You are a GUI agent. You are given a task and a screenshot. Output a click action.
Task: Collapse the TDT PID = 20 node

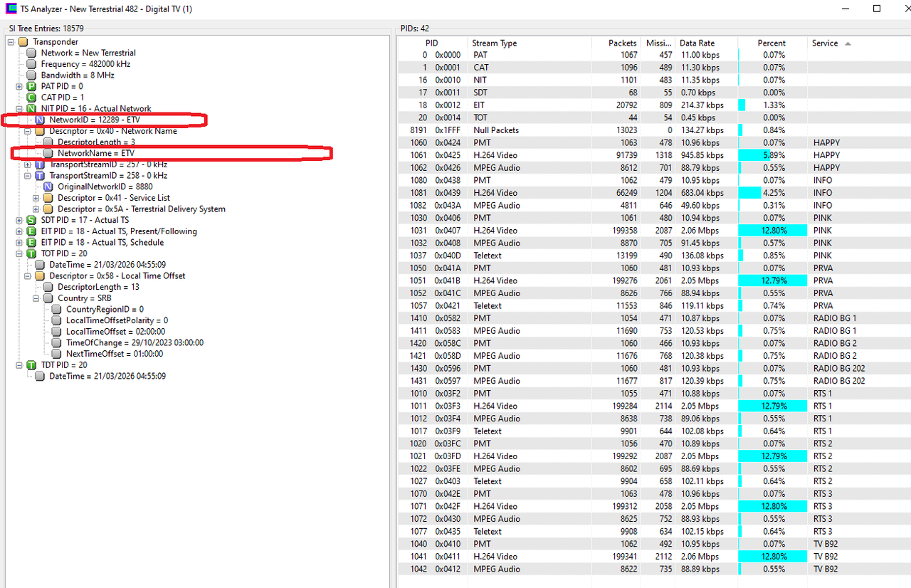tap(19, 364)
